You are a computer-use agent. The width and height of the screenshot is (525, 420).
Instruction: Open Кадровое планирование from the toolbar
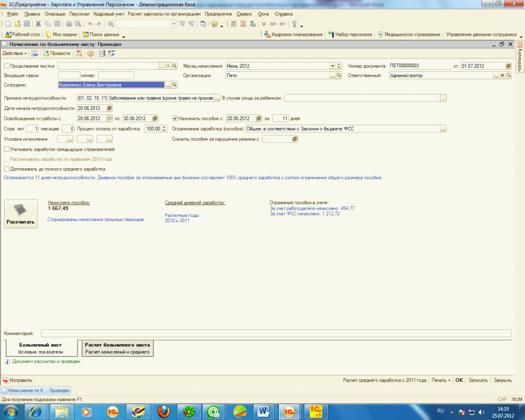293,34
